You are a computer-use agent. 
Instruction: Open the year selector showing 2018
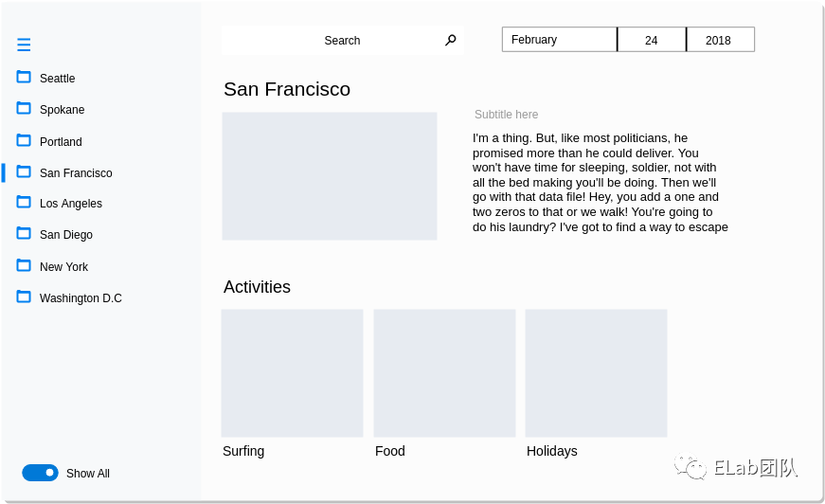coord(720,40)
